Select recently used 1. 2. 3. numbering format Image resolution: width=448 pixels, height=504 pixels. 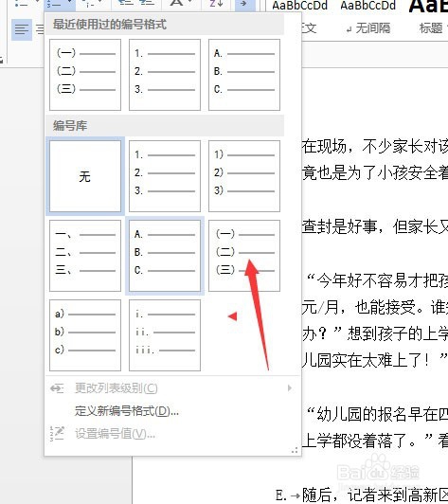[x=165, y=75]
